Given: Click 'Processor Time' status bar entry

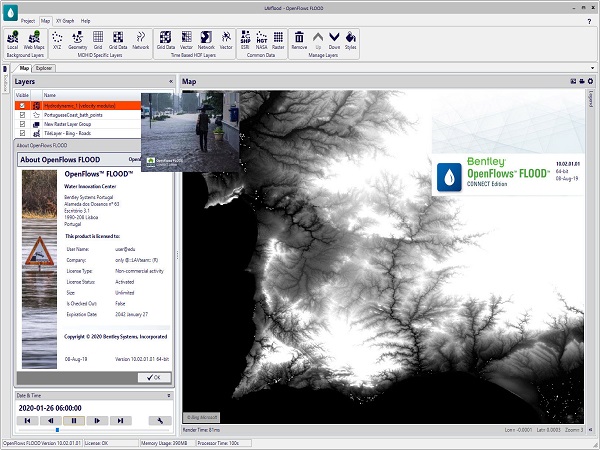Looking at the screenshot, I should [x=218, y=443].
